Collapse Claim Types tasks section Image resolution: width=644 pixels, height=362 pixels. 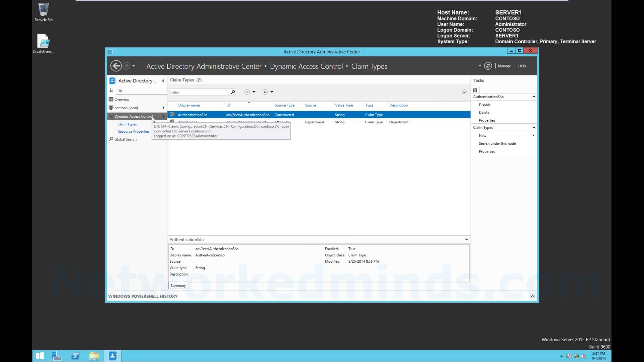pyautogui.click(x=534, y=127)
